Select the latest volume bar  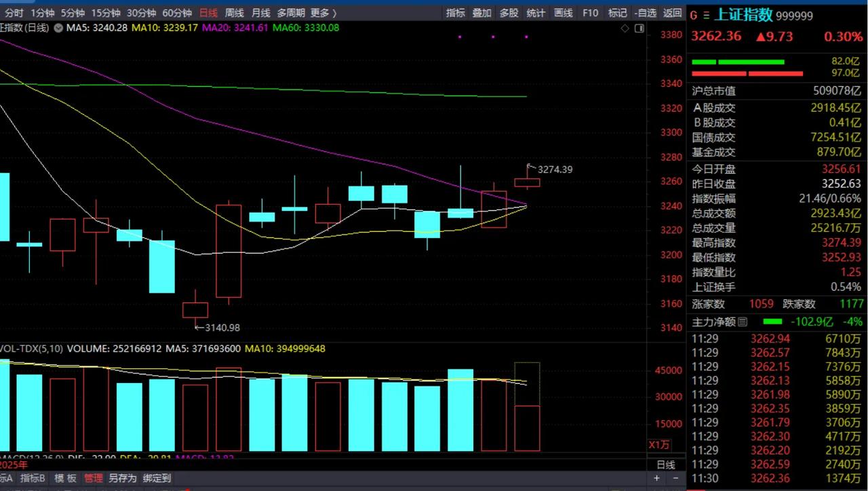[x=527, y=429]
